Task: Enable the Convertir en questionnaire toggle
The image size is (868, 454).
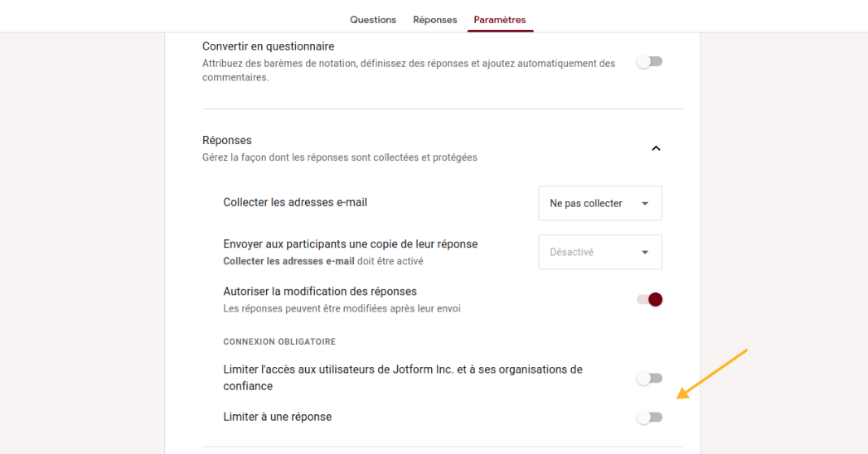Action: pyautogui.click(x=649, y=61)
